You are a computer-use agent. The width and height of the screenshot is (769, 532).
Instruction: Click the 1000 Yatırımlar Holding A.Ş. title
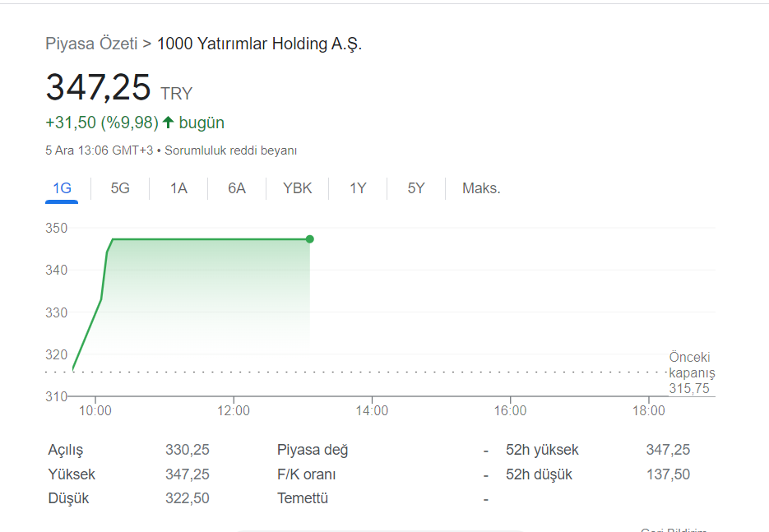259,44
